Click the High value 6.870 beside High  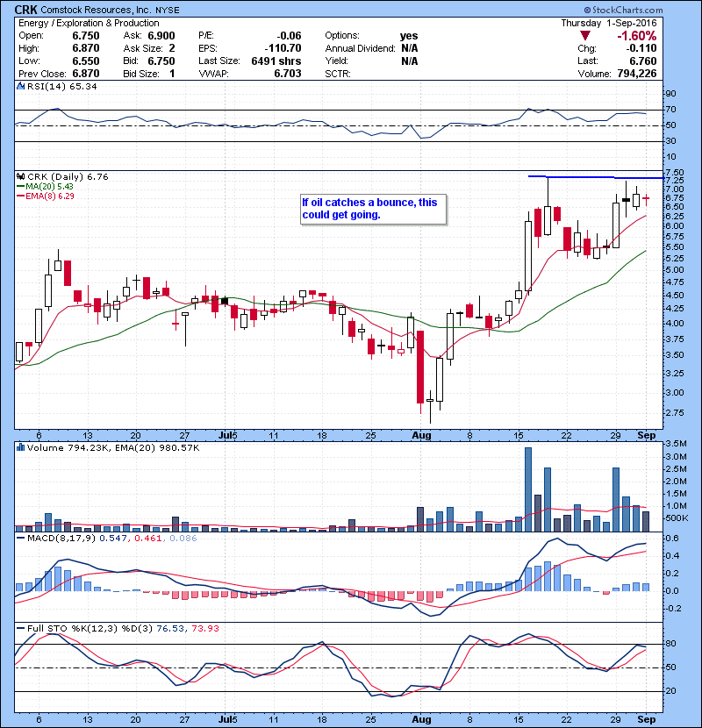[85, 48]
